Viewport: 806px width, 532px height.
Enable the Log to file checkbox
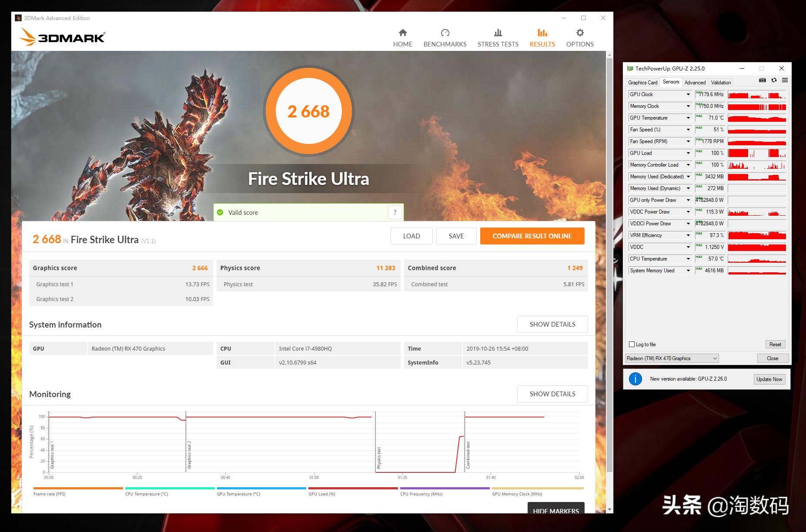pos(632,345)
